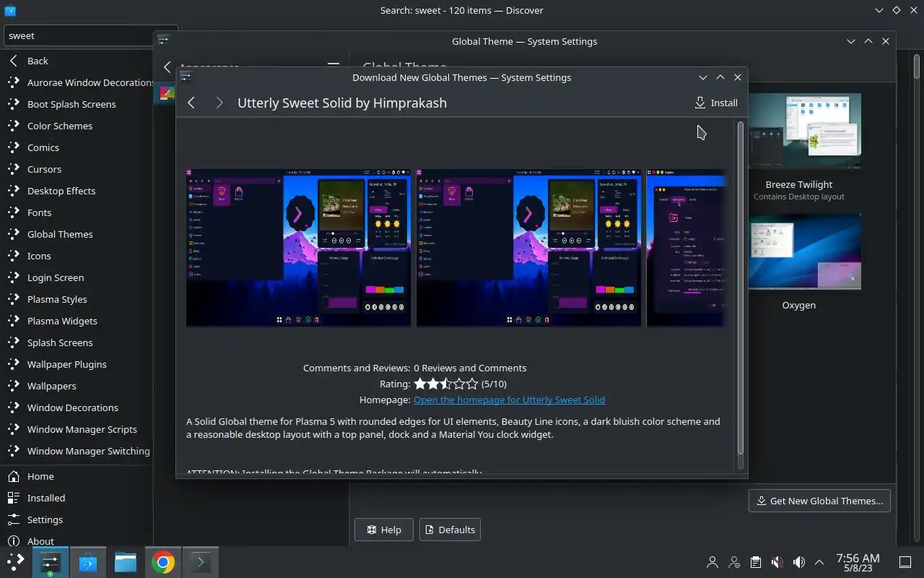Click the rating stars for the theme
924x578 pixels.
tap(446, 384)
